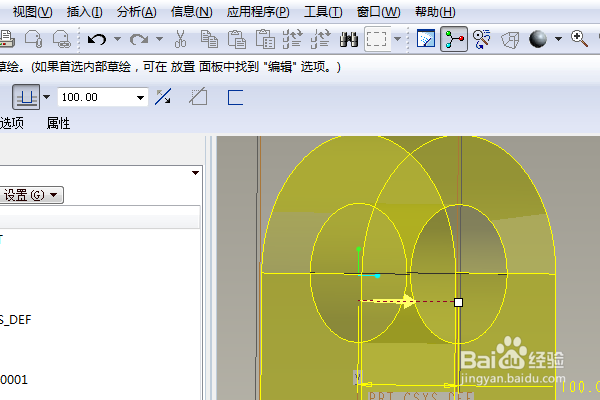Viewport: 600px width, 400px height.
Task: Open the selection box dropdown arrow
Action: coord(398,39)
